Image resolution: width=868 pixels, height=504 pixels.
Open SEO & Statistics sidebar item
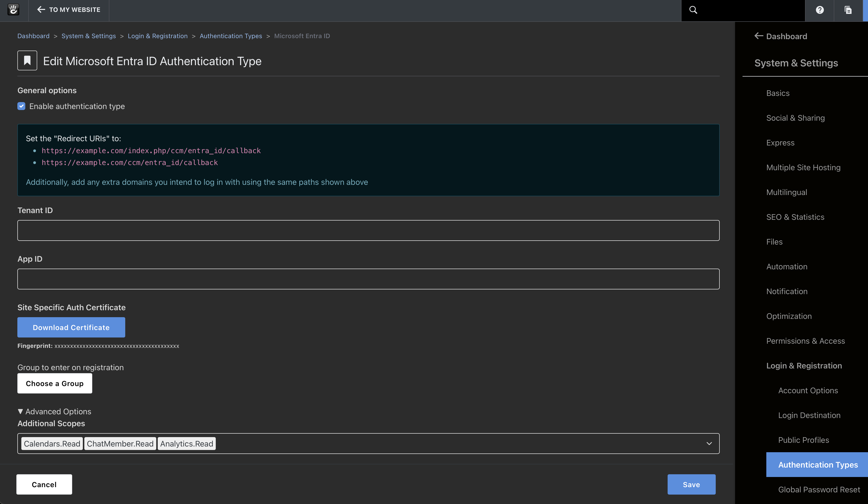coord(795,217)
